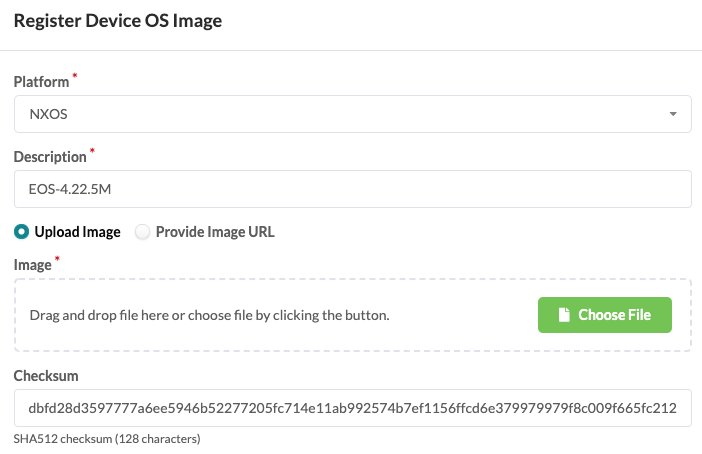Click the 'Provide Image URL' label text
702x454 pixels.
[215, 232]
